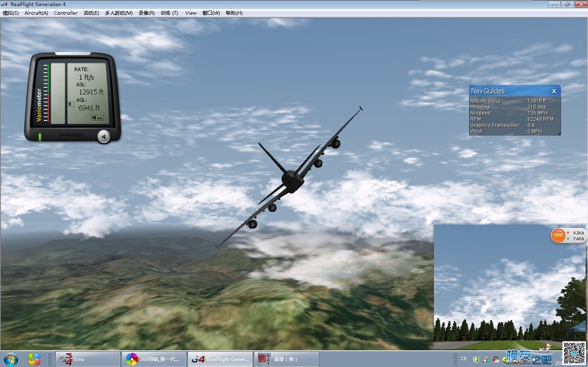This screenshot has height=367, width=588.
Task: Open the QQ penguin tray icon
Action: click(496, 360)
